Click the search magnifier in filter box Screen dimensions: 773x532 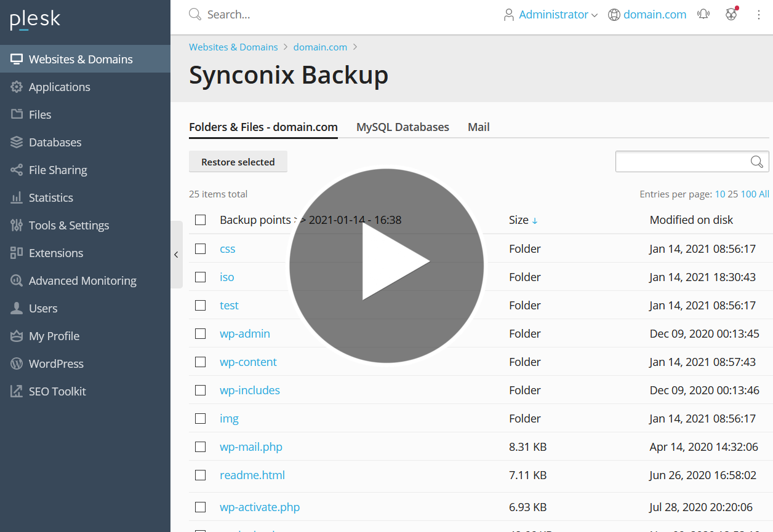tap(757, 162)
